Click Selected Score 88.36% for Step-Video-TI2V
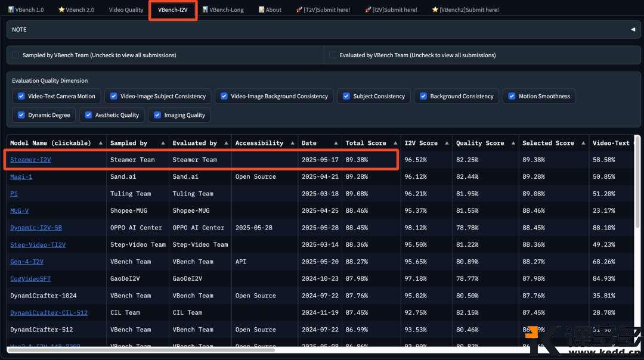This screenshot has width=644, height=360. point(534,244)
